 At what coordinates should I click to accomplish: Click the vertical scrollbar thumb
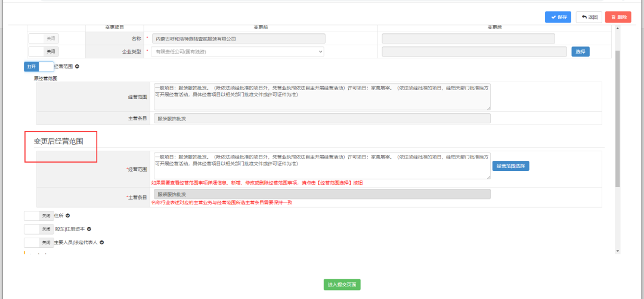[617, 119]
